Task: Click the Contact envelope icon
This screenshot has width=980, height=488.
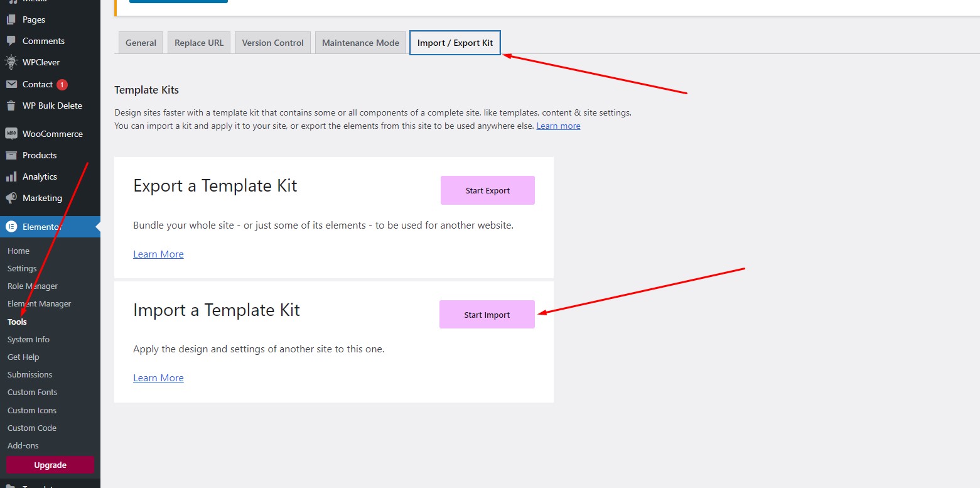Action: click(x=11, y=84)
